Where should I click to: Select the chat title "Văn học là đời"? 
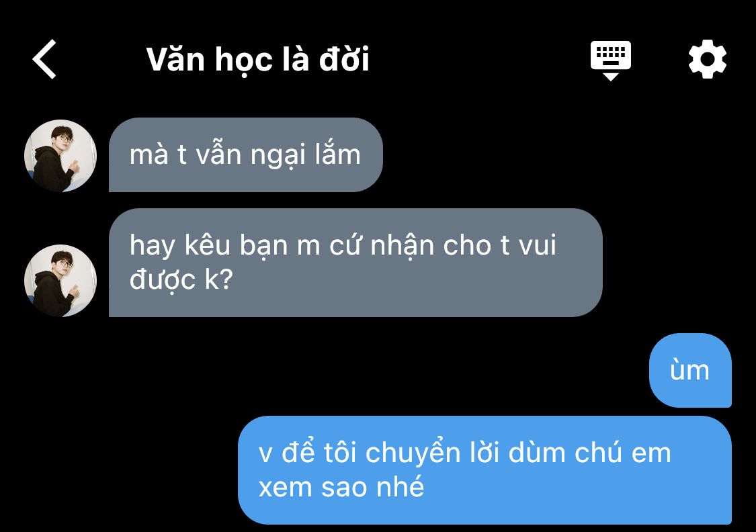coord(258,59)
